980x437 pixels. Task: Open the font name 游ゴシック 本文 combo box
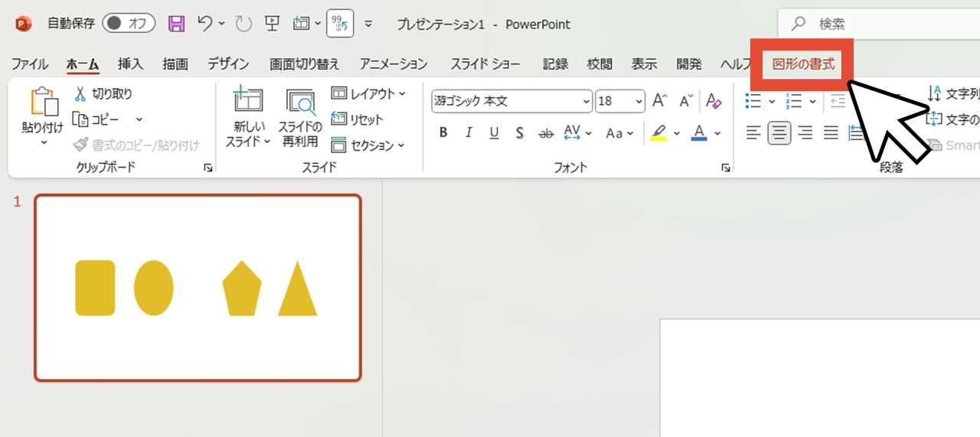511,101
